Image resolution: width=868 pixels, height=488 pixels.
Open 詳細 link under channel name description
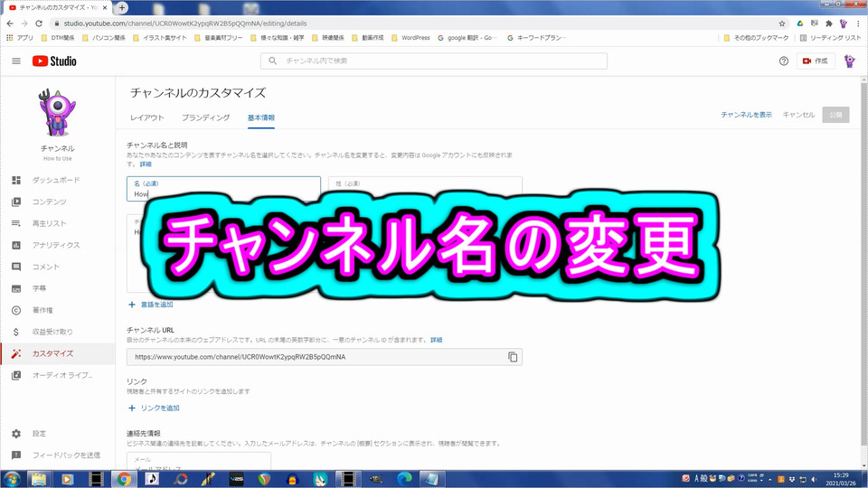pyautogui.click(x=146, y=164)
